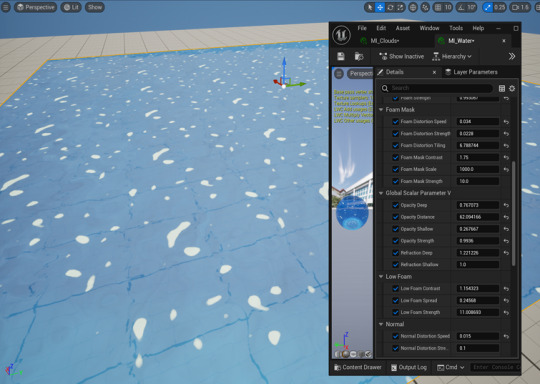This screenshot has height=384, width=540.
Task: Open scale snap value 0.25 dropdown
Action: (x=499, y=7)
